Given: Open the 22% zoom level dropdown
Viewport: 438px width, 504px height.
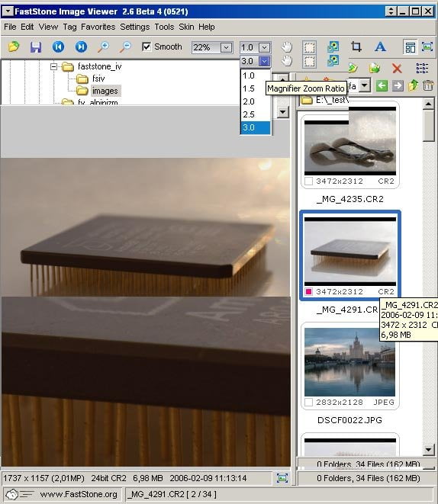Looking at the screenshot, I should tap(226, 47).
